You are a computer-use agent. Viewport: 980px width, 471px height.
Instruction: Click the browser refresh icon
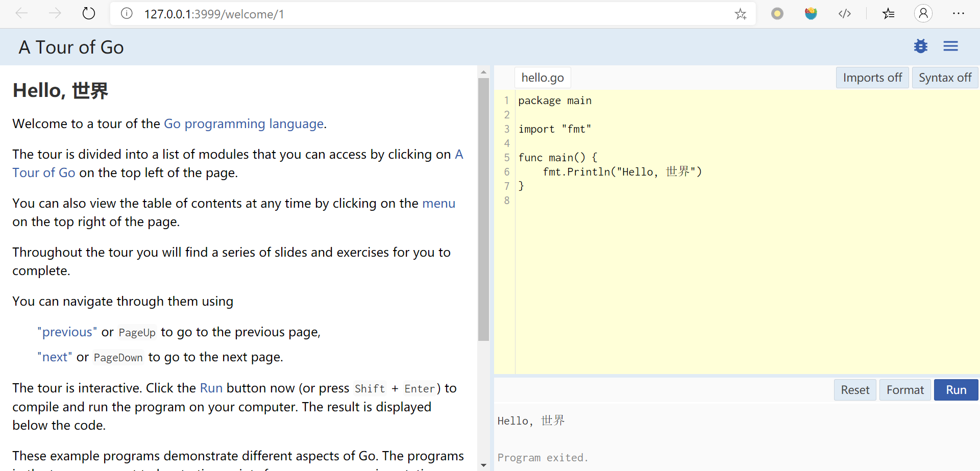coord(89,13)
